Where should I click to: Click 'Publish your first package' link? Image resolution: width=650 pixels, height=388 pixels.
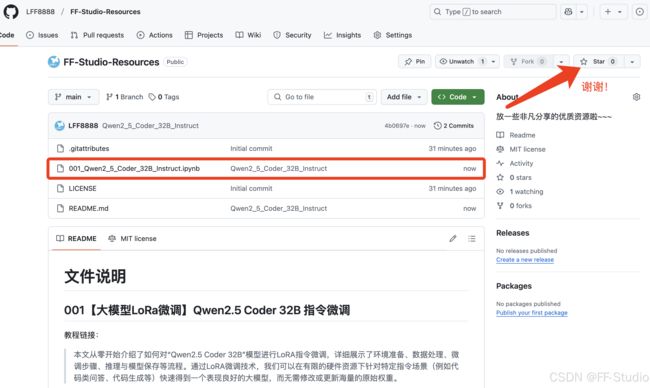tap(532, 313)
